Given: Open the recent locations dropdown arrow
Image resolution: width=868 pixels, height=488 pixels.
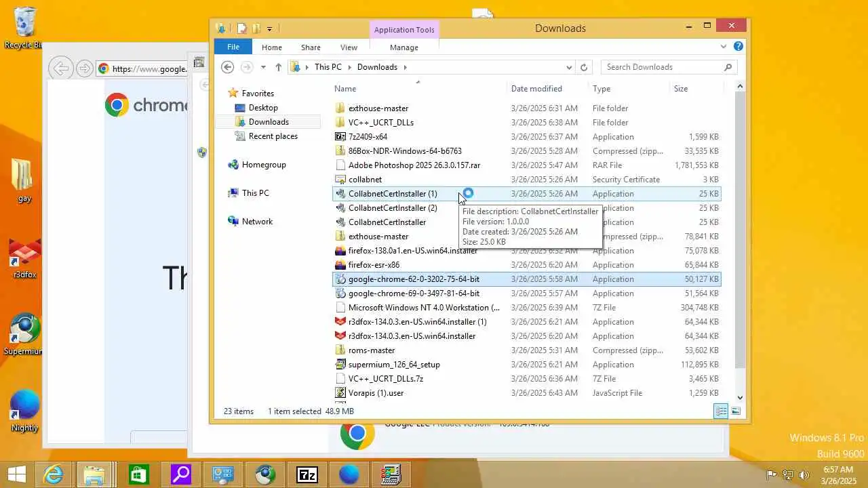Looking at the screenshot, I should pos(262,67).
